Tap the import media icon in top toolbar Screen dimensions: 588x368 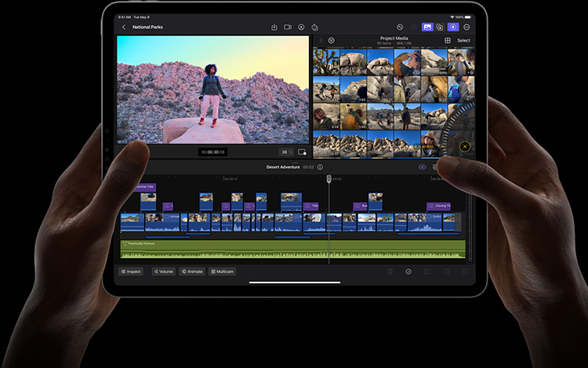274,27
